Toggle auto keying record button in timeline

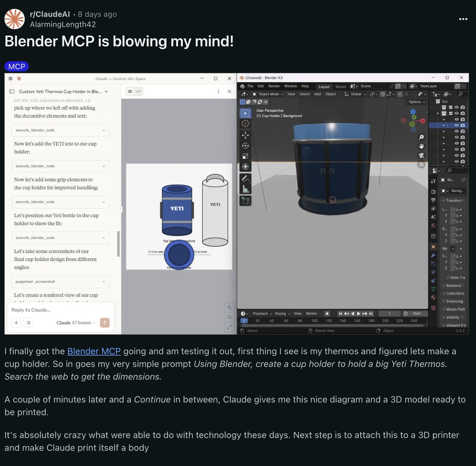(x=327, y=314)
